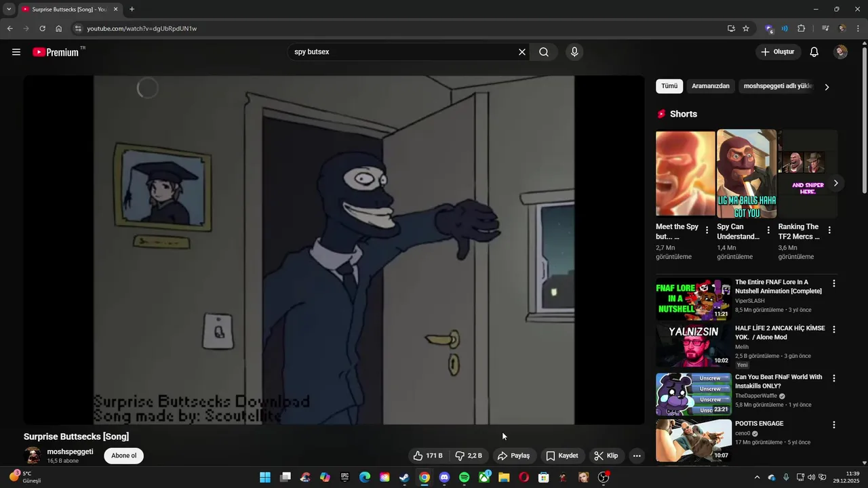Open The Entire FNAF Lore video thumbnail
The width and height of the screenshot is (868, 488).
pos(693,299)
